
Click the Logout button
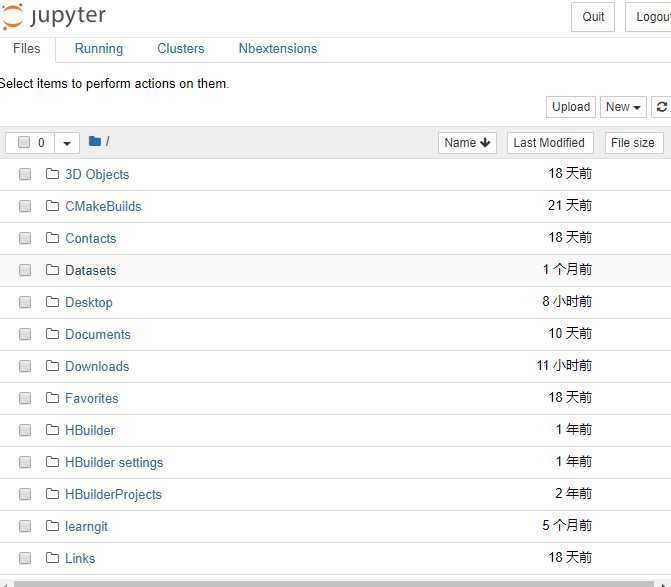[650, 17]
